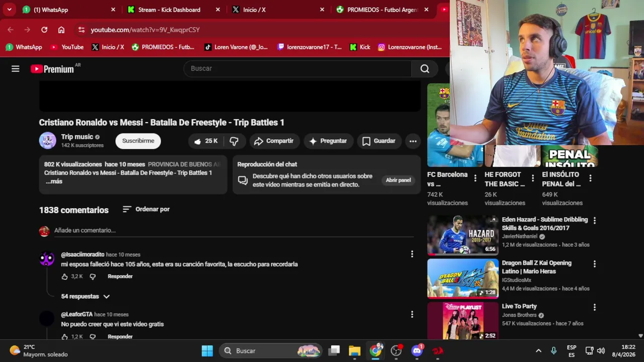Click the YouTube Premium logo

pos(52,69)
